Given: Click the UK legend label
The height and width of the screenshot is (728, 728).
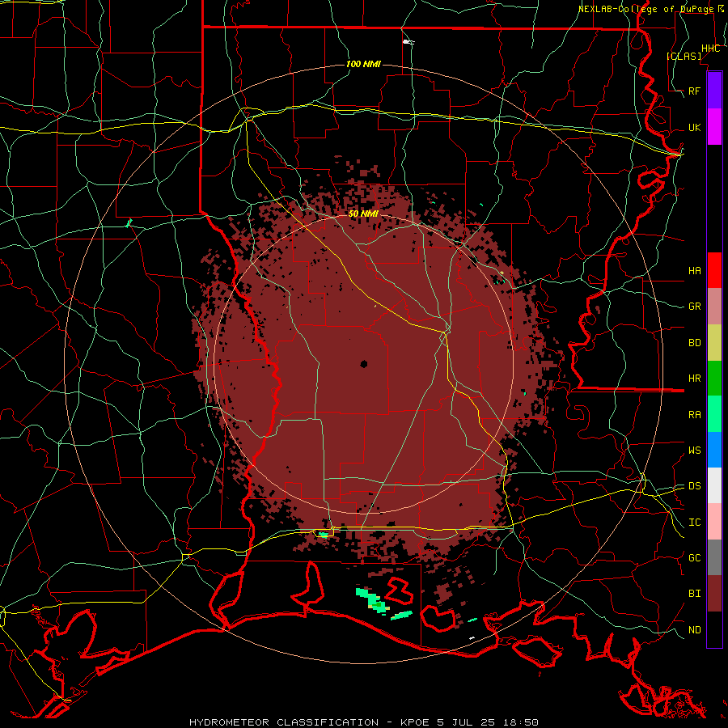Looking at the screenshot, I should coord(694,127).
